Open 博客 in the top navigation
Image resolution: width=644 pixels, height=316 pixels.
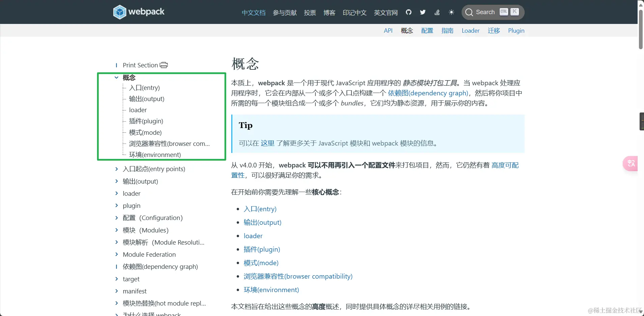[x=329, y=12]
